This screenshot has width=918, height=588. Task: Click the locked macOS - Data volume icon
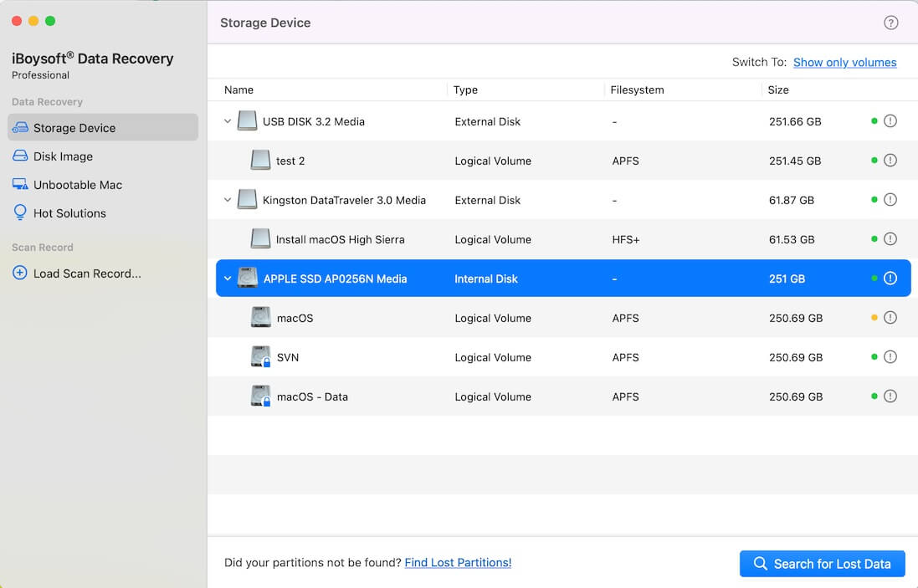(260, 396)
